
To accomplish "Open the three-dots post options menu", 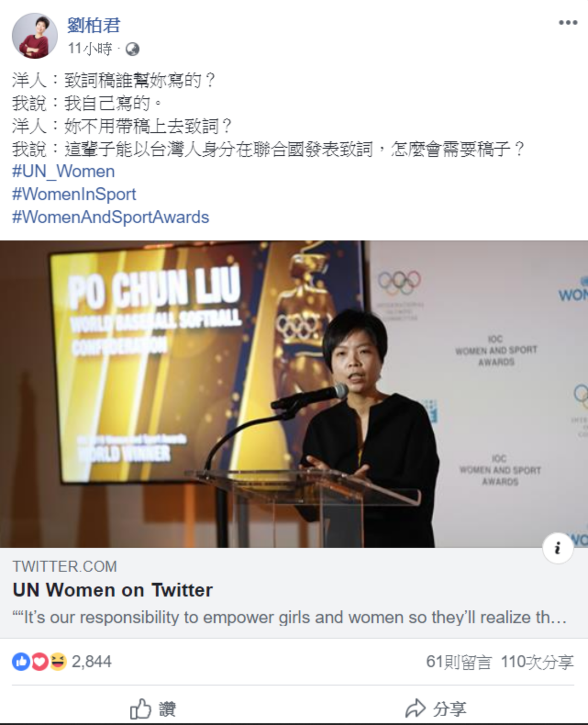I will (x=568, y=22).
